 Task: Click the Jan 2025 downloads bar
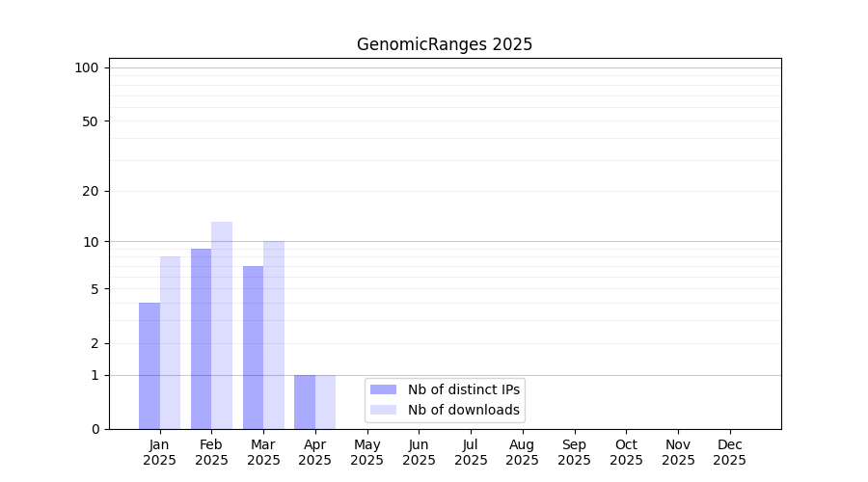pyautogui.click(x=171, y=343)
